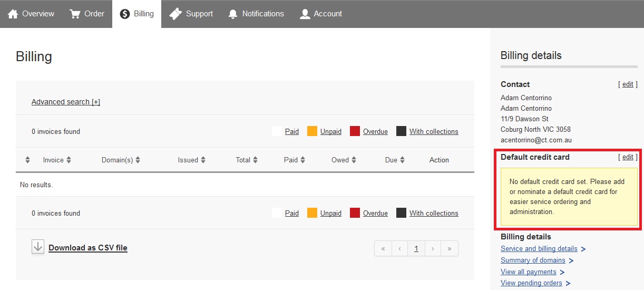The image size is (644, 290).
Task: Open Summary of domains link
Action: pos(533,260)
